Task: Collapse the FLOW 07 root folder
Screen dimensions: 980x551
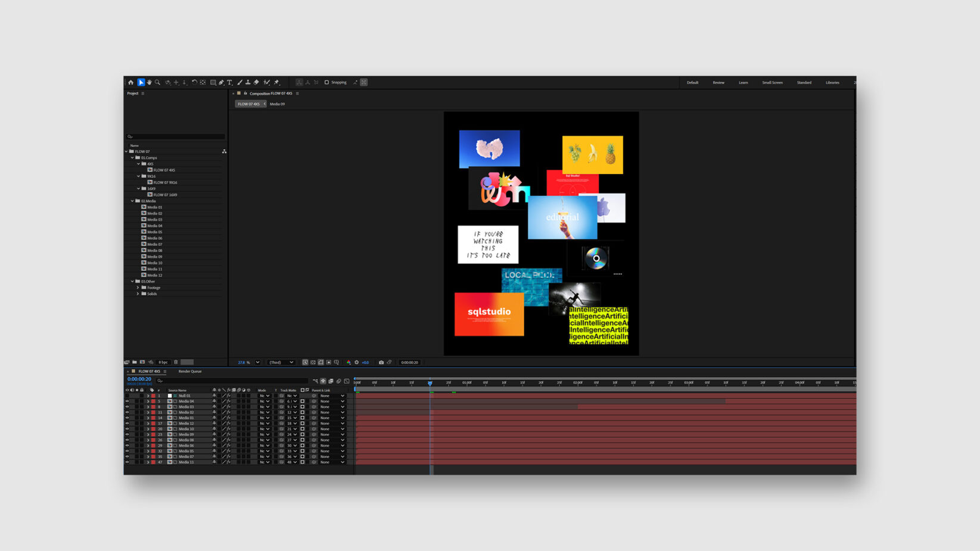Action: pos(126,152)
